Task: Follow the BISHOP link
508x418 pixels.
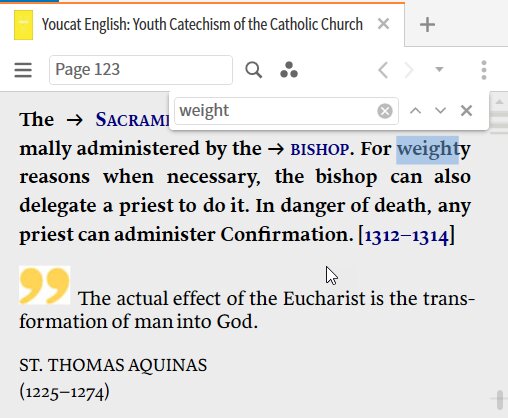Action: click(320, 150)
